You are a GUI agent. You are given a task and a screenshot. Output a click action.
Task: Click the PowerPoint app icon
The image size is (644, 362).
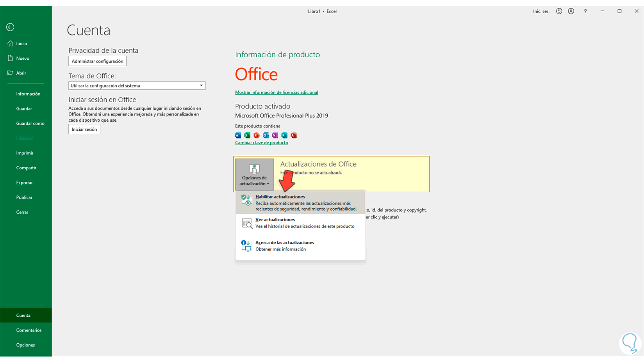(x=257, y=135)
